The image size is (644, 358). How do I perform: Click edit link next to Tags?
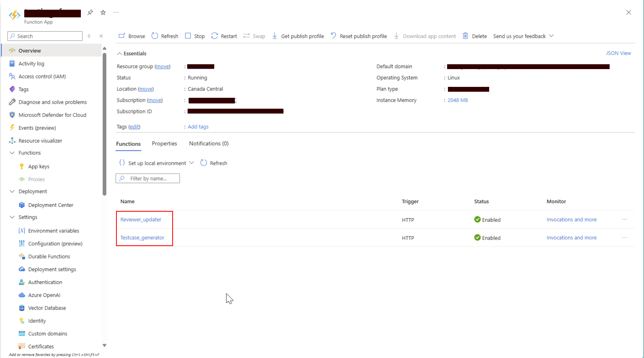tap(135, 126)
